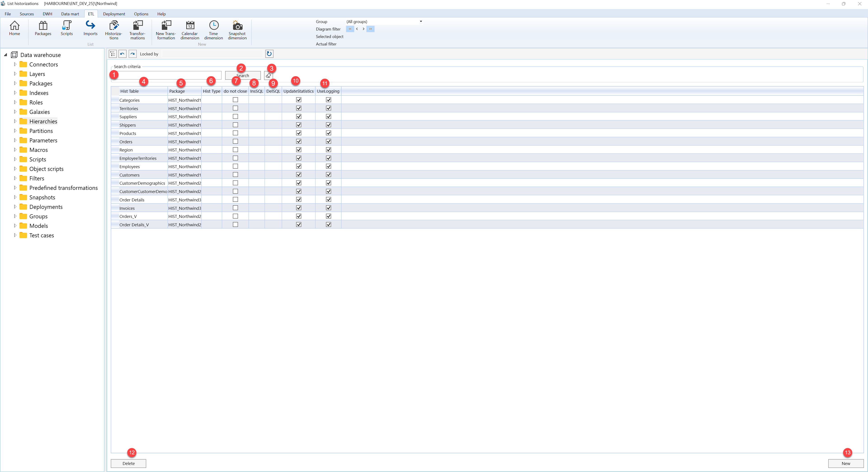Collapse the Data warehouse tree node

coord(5,55)
